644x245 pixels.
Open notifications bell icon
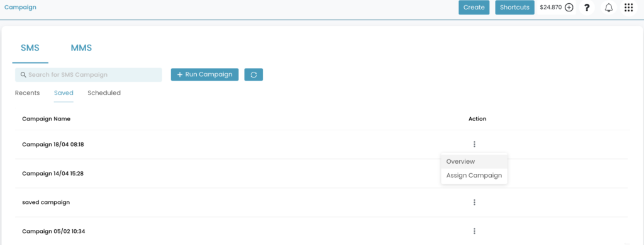click(609, 8)
